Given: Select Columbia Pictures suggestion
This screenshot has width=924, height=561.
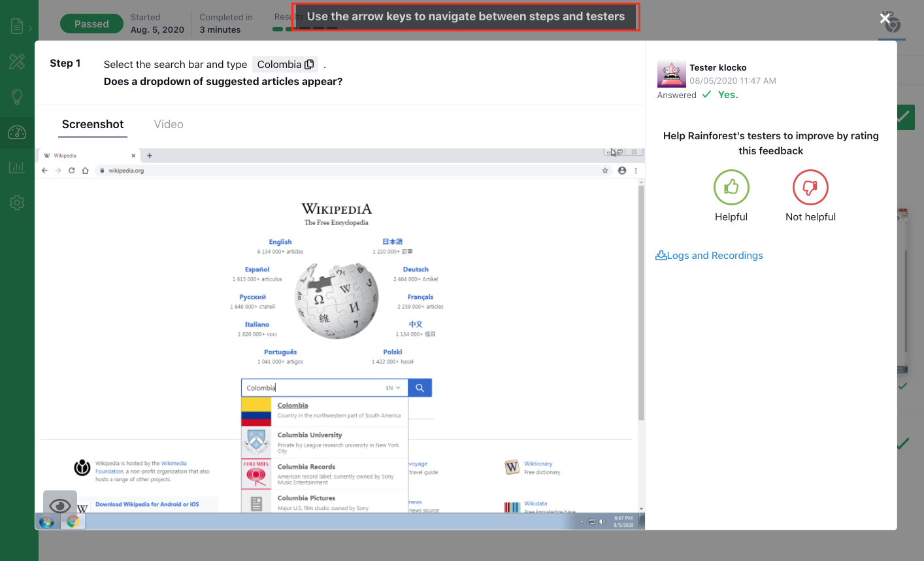Looking at the screenshot, I should tap(325, 501).
